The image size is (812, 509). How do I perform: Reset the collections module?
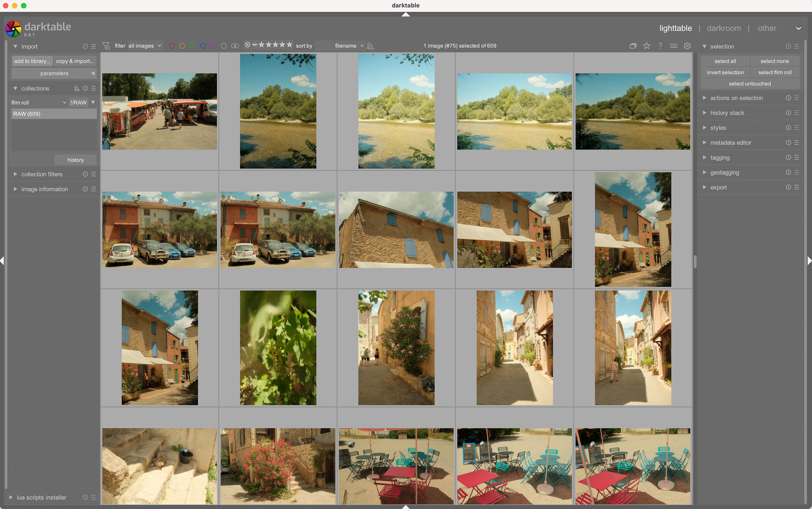85,88
